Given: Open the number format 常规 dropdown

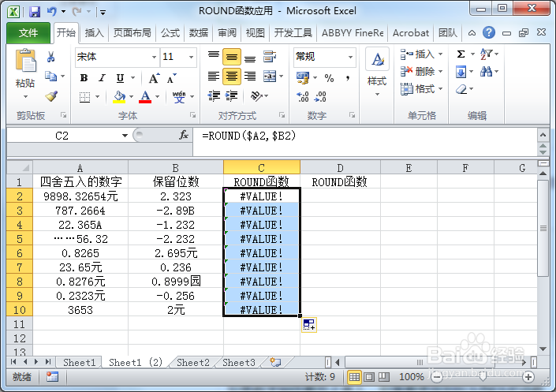Looking at the screenshot, I should coord(350,57).
